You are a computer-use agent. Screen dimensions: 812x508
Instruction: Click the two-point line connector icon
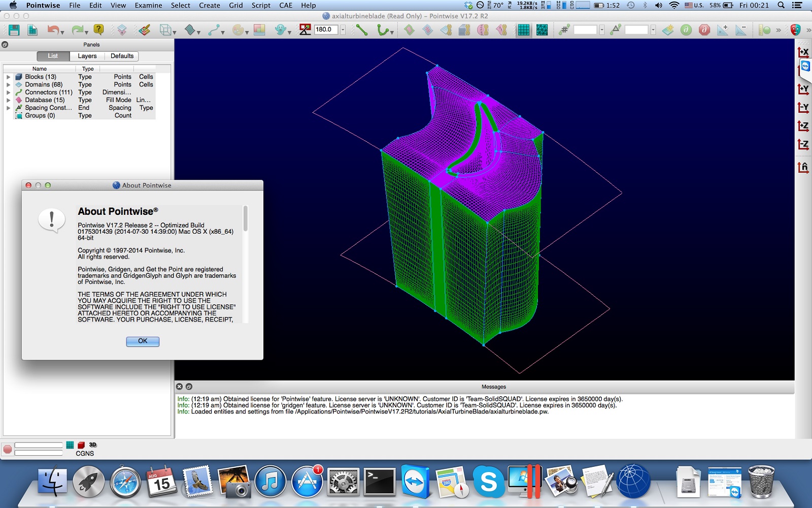(362, 30)
